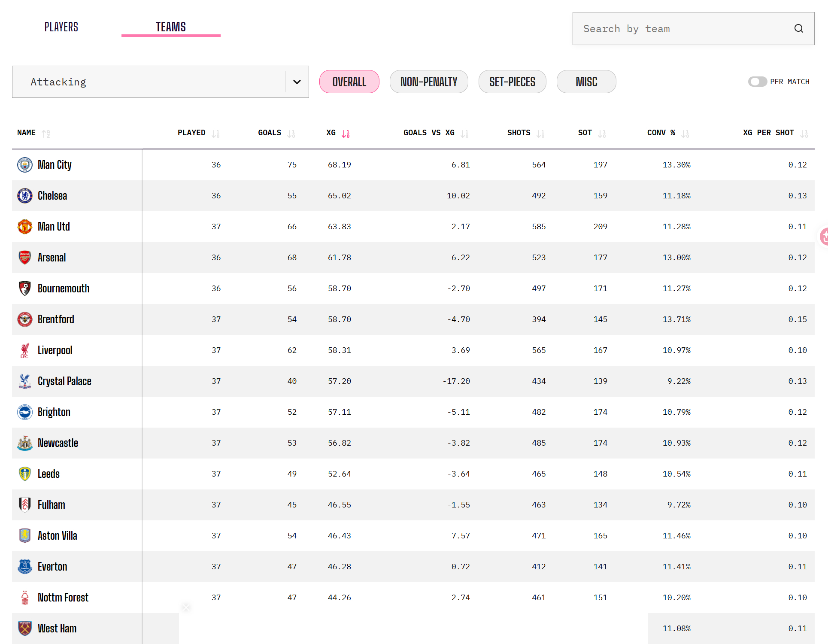828x644 pixels.
Task: Toggle the Per Match switch
Action: tap(757, 82)
